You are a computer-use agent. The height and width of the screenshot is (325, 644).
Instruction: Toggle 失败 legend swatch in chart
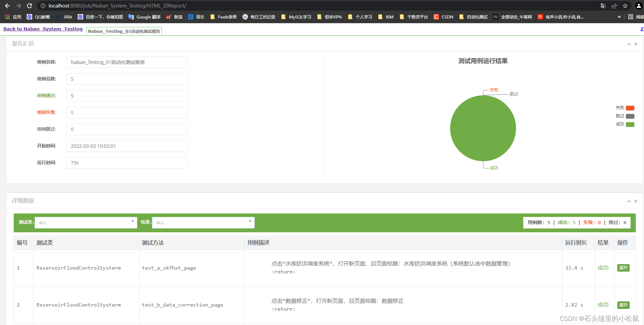(630, 108)
